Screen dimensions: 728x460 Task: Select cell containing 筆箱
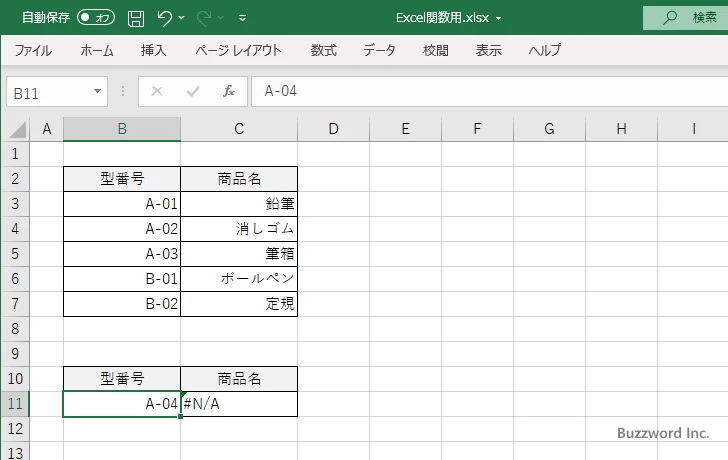(x=239, y=254)
